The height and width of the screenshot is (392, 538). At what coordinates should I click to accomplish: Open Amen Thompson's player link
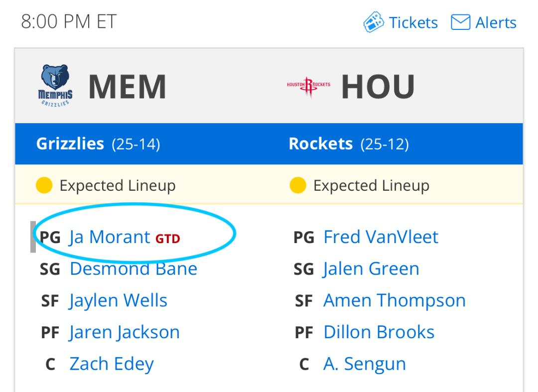point(395,301)
